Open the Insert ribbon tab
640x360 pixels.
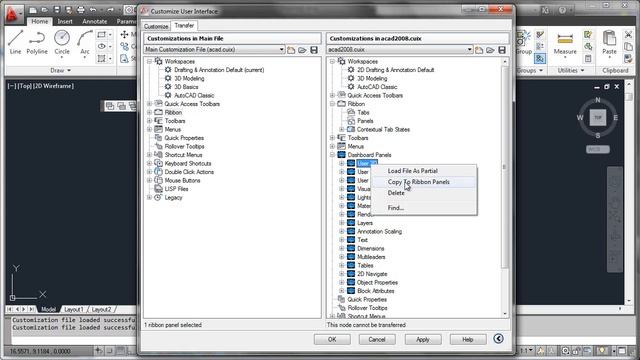(65, 22)
